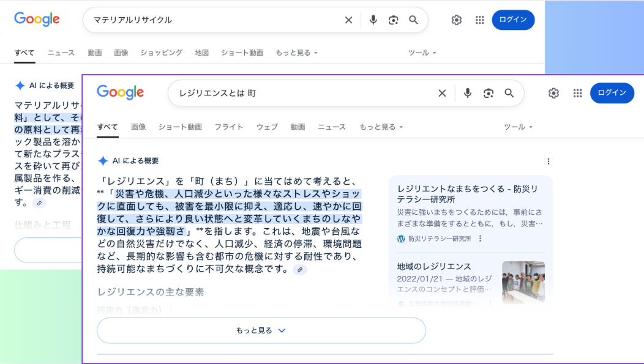Open image search in back window

(x=394, y=20)
